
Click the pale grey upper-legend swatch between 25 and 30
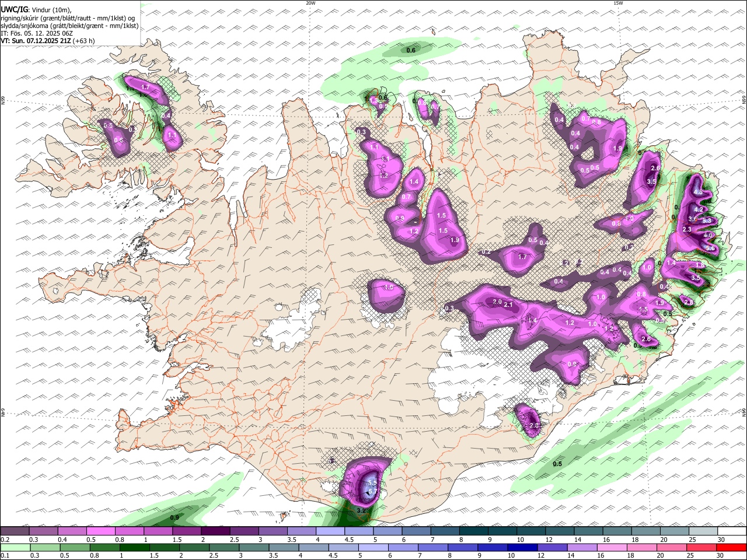pos(703,531)
